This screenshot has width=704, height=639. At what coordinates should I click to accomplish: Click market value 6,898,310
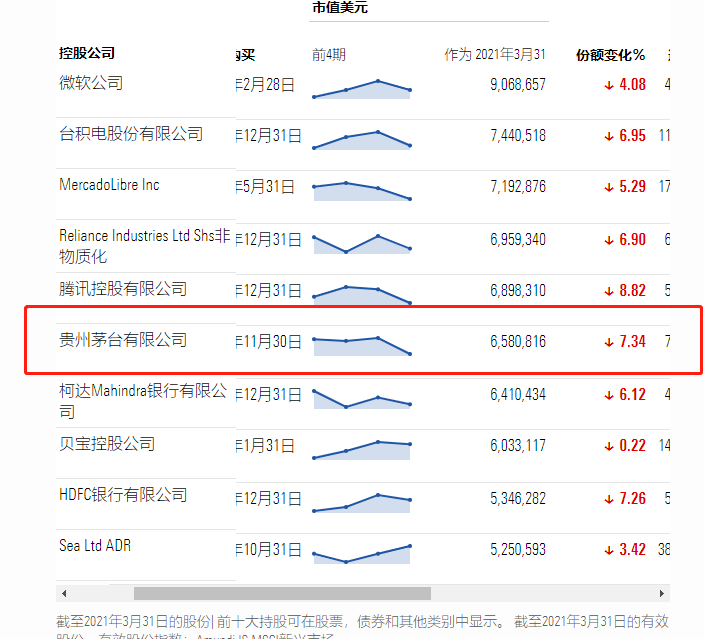(518, 291)
